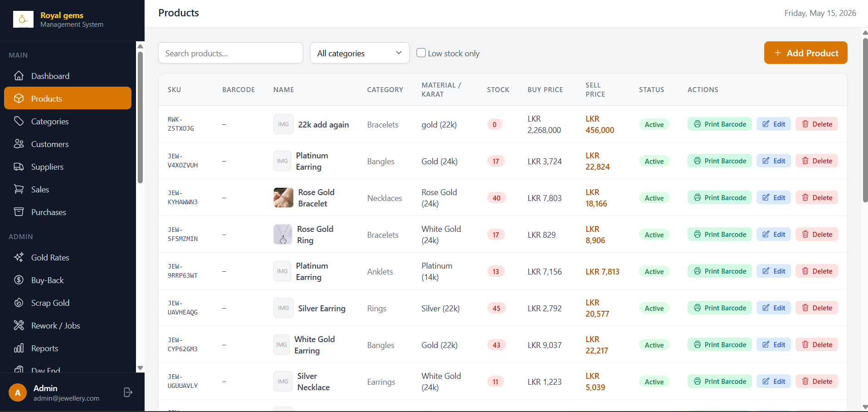Print Barcode for JEW-9RRP63WT Platinum Earring
This screenshot has width=868, height=412.
pyautogui.click(x=720, y=271)
